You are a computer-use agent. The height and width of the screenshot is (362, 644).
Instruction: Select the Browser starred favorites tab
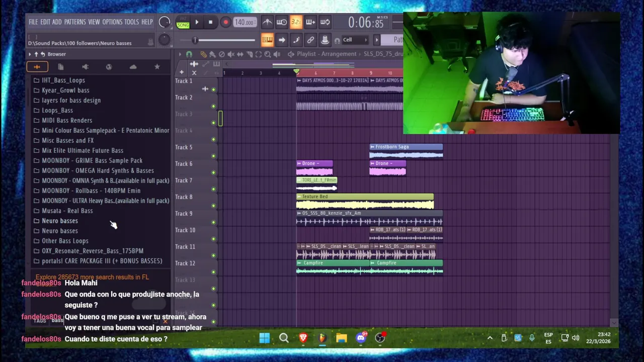pyautogui.click(x=157, y=67)
